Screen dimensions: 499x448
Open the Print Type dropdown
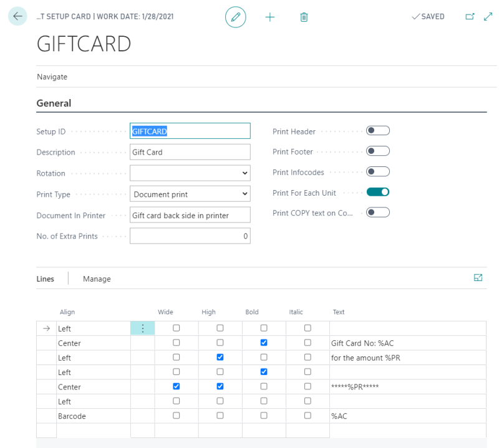click(244, 194)
